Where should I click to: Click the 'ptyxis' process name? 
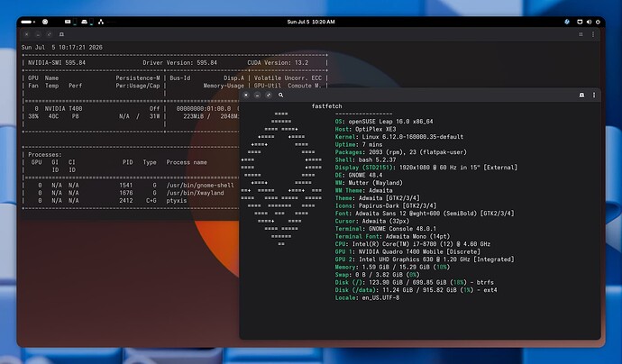177,201
